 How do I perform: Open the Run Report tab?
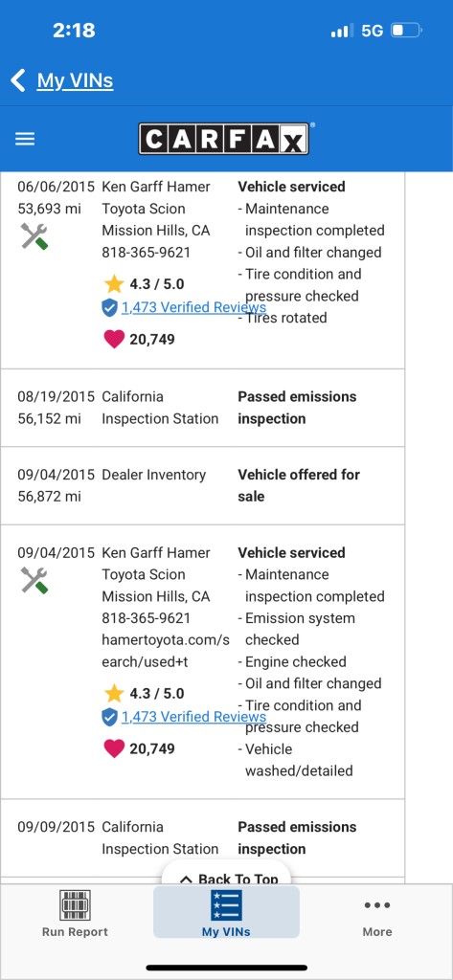[x=75, y=914]
